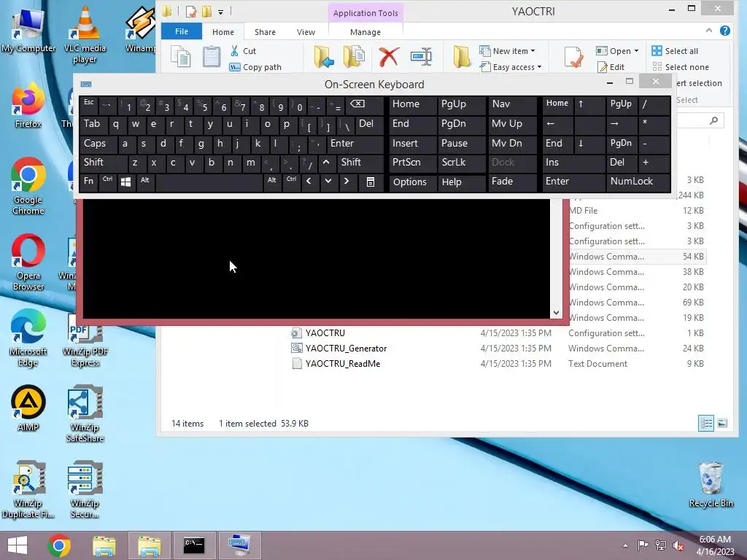Click the Copy icon in Explorer ribbon
Viewport: 747px width, 560px height.
coord(181,57)
